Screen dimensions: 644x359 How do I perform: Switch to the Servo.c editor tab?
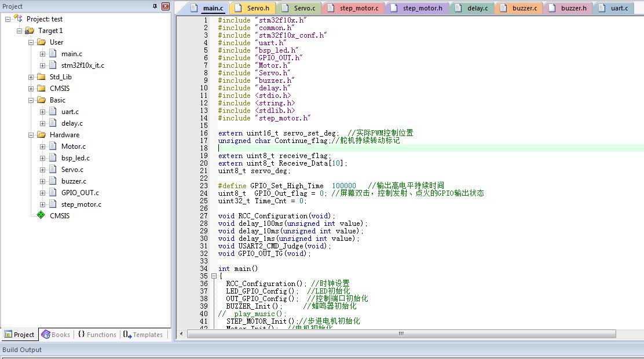(299, 8)
